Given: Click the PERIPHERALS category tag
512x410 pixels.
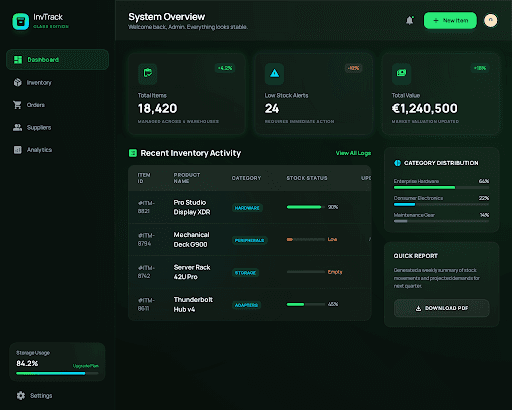Looking at the screenshot, I should tap(249, 240).
